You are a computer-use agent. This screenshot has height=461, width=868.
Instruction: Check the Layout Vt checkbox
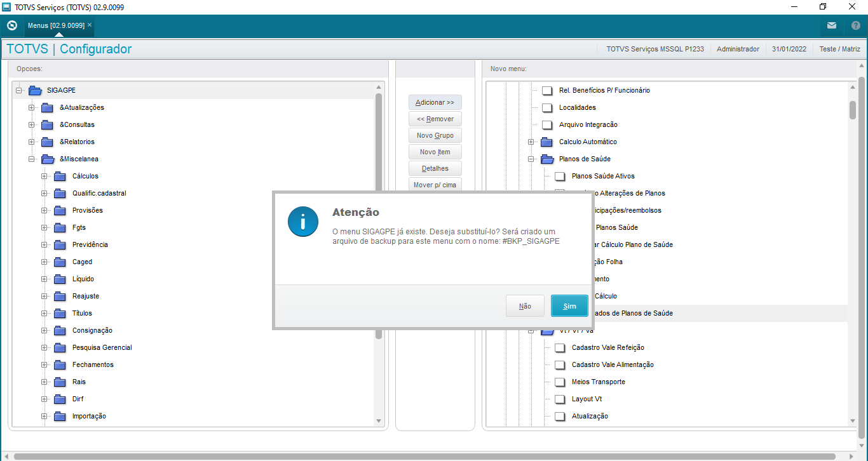click(x=560, y=399)
